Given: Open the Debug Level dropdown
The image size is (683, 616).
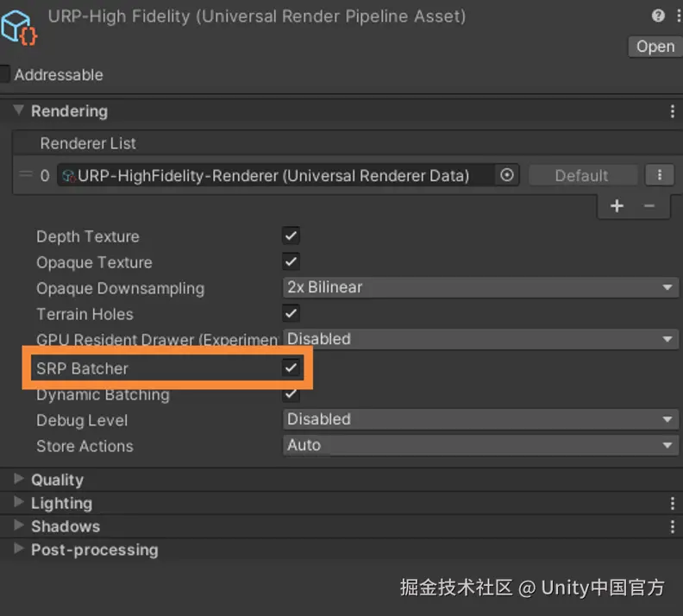Looking at the screenshot, I should coord(480,419).
